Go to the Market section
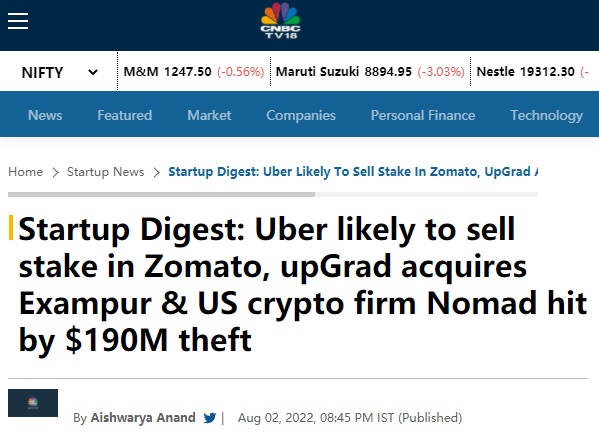Image resolution: width=599 pixels, height=442 pixels. [x=209, y=115]
